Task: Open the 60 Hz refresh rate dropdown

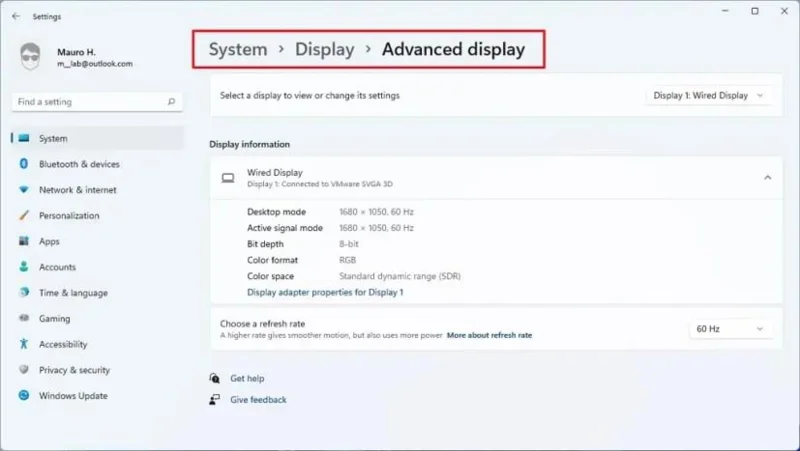Action: 730,329
